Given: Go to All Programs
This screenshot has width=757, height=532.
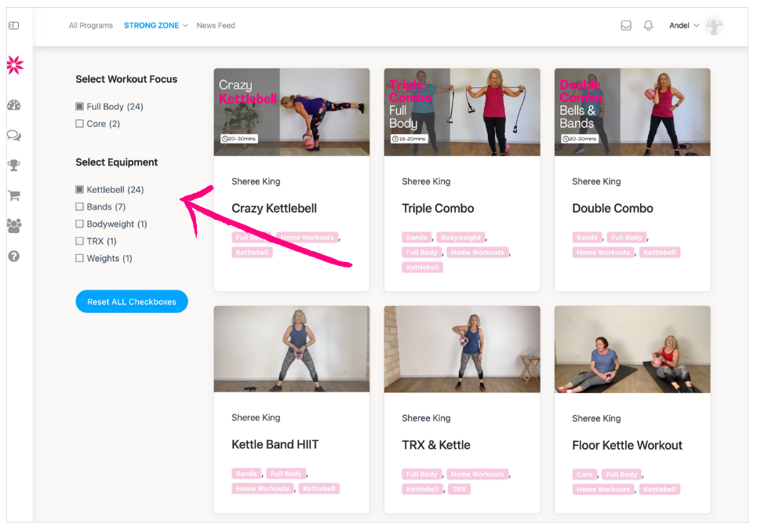Looking at the screenshot, I should (91, 26).
